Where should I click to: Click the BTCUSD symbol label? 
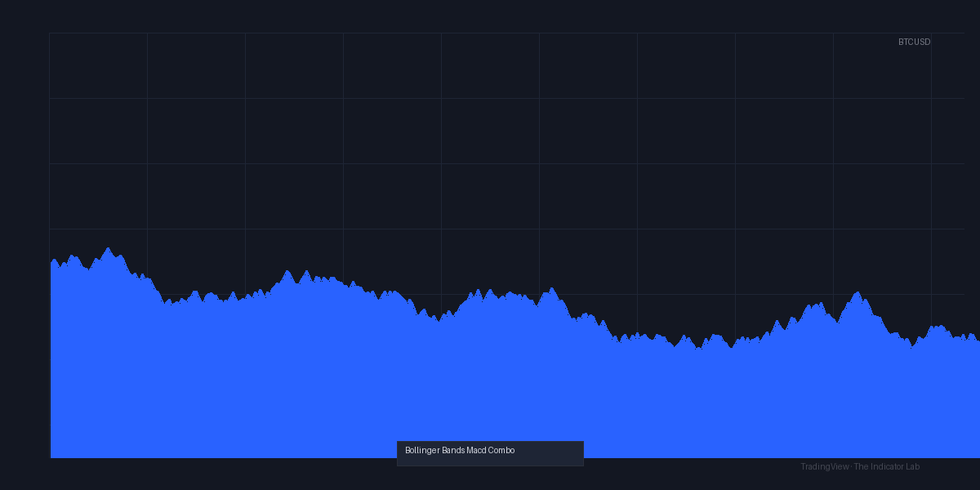click(x=914, y=42)
